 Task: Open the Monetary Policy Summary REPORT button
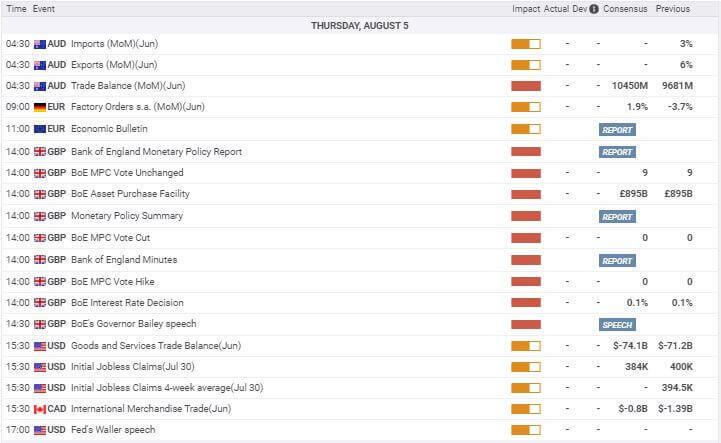[617, 217]
